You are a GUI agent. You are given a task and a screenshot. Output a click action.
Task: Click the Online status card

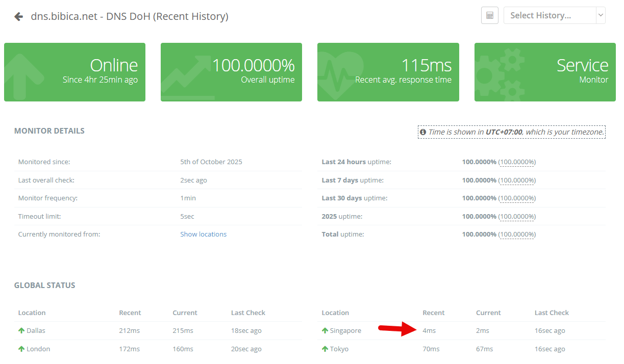pos(74,72)
